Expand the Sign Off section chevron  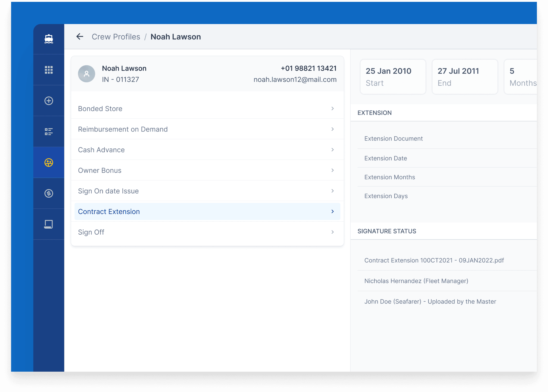333,232
